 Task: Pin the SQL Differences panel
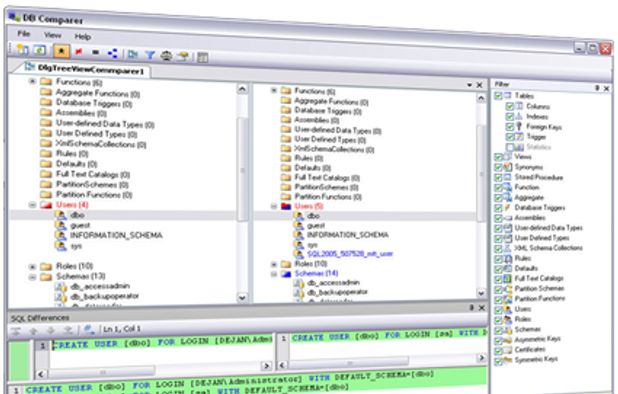[471, 308]
